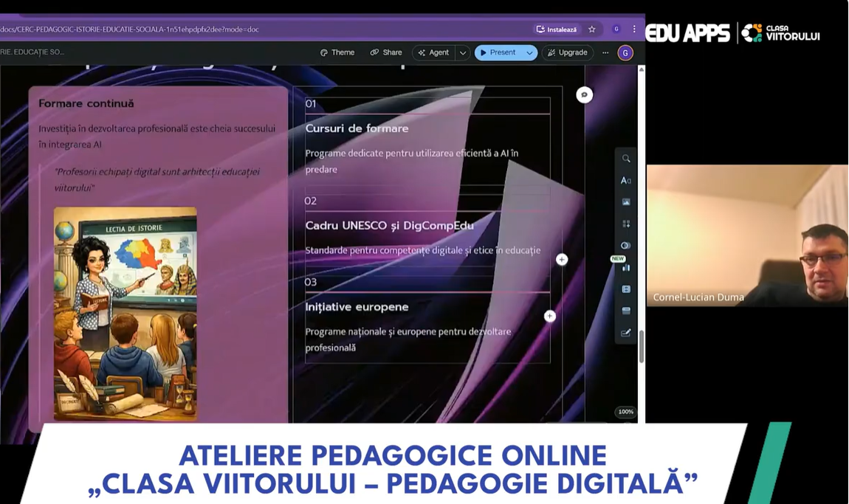Viewport: 849px width, 504px height.
Task: Click the Cornel-Lucian Duma webcam video
Action: pyautogui.click(x=747, y=235)
